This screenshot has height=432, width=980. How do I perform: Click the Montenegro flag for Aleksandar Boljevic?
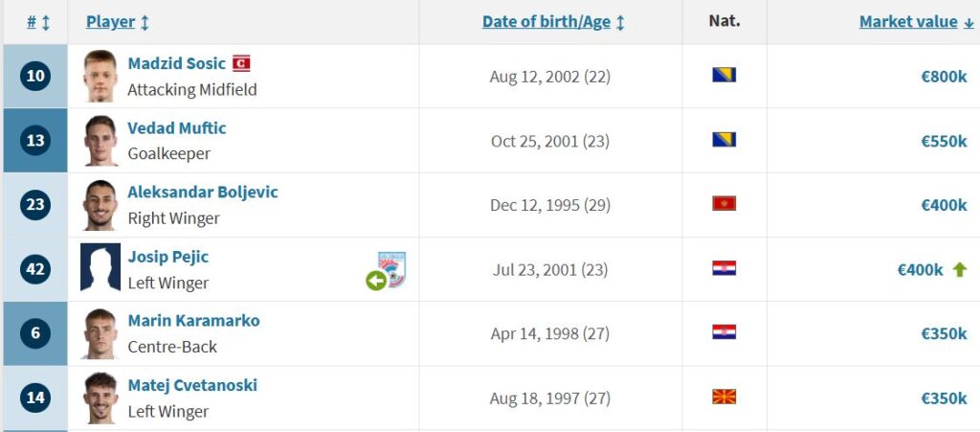point(724,204)
